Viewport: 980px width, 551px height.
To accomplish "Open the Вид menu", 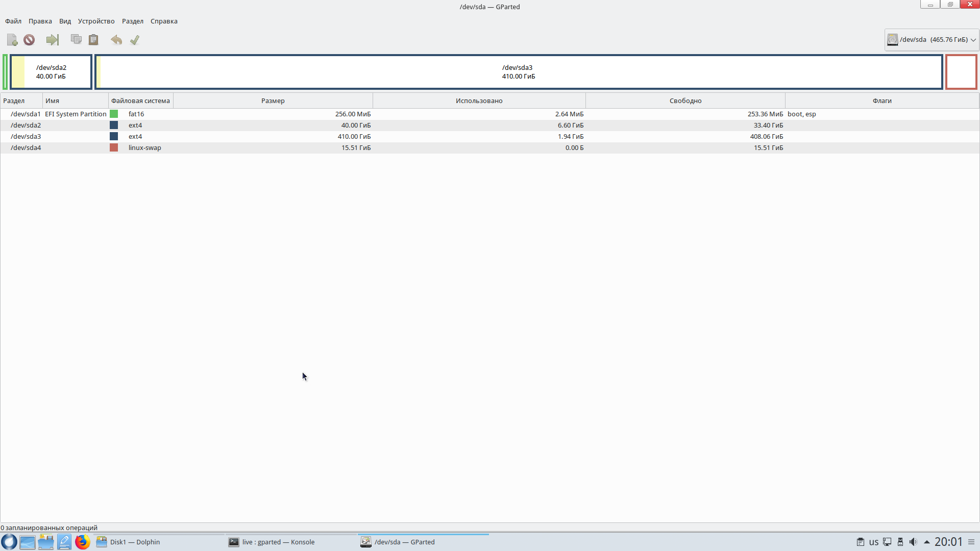I will click(x=65, y=21).
